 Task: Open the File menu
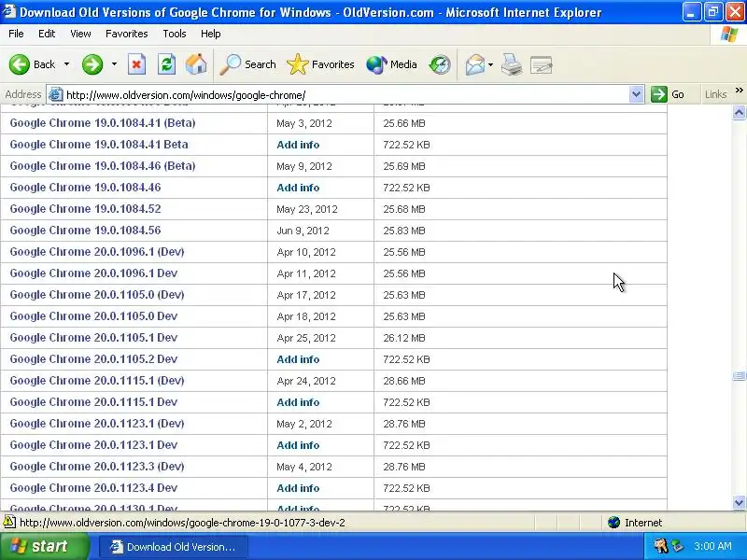coord(16,34)
